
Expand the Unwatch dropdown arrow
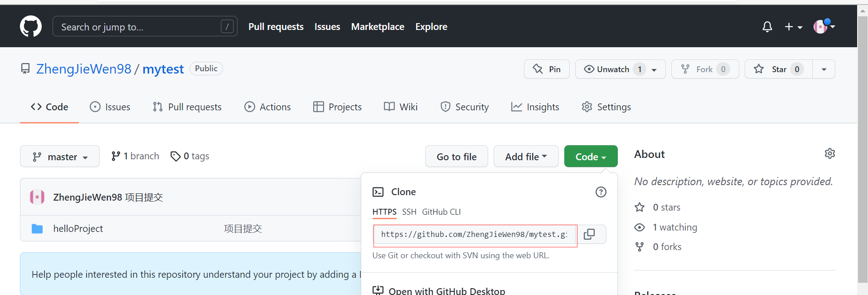[654, 69]
